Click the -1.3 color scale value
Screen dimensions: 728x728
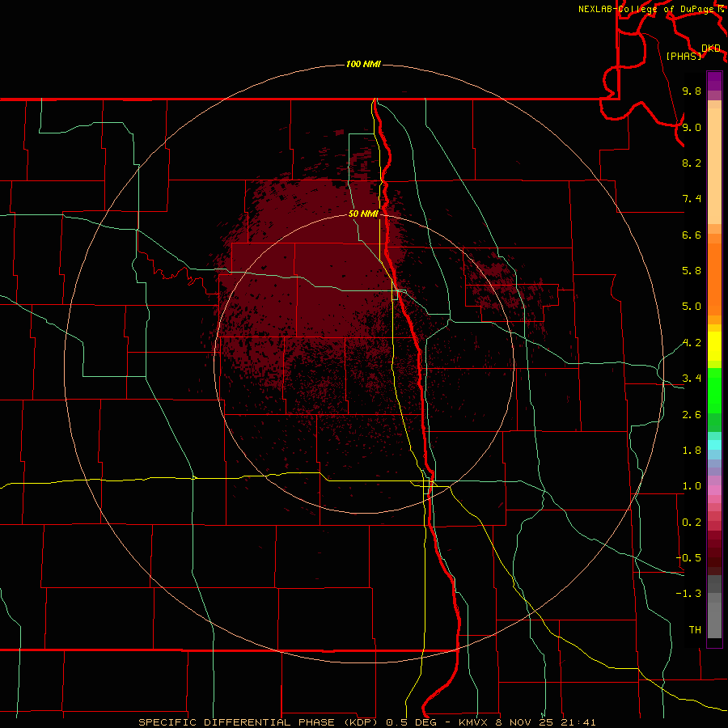[688, 595]
